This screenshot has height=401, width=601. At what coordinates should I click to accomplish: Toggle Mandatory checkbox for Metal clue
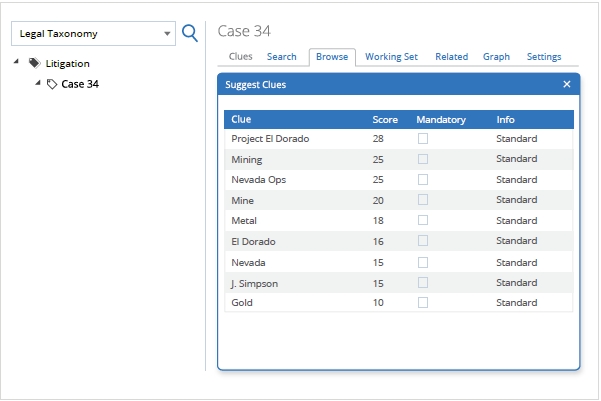click(x=423, y=221)
